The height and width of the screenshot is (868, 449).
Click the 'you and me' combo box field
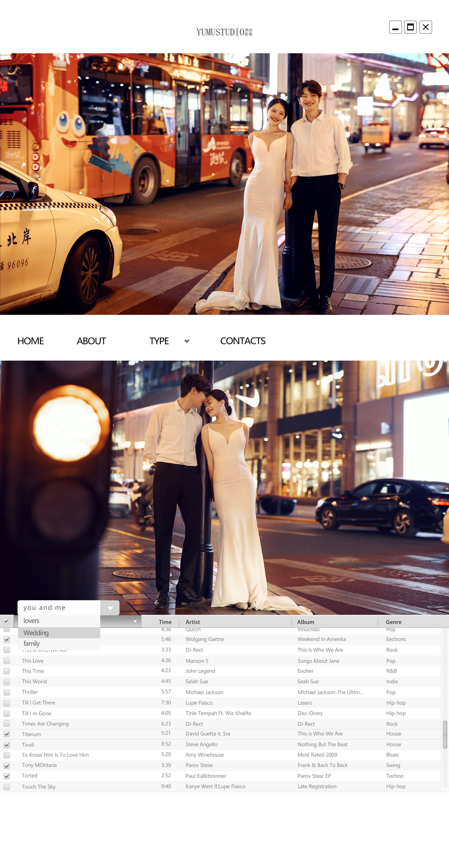pyautogui.click(x=59, y=608)
